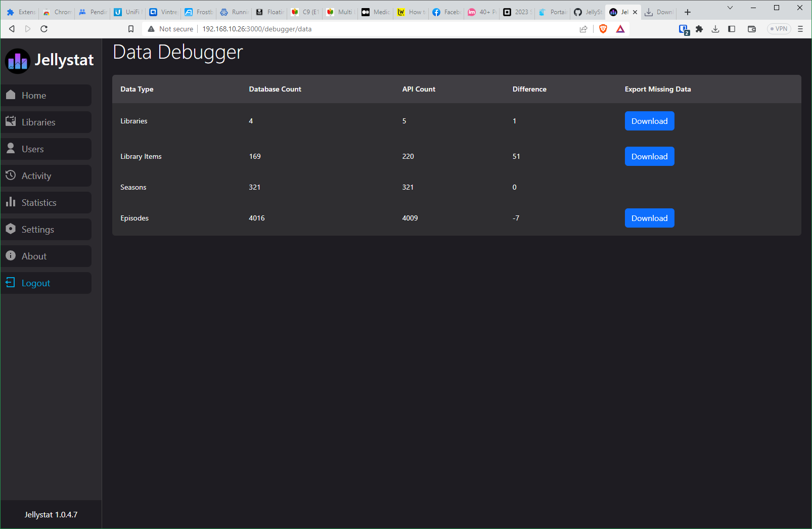The height and width of the screenshot is (529, 812).
Task: Download missing Library Items data
Action: pyautogui.click(x=649, y=156)
